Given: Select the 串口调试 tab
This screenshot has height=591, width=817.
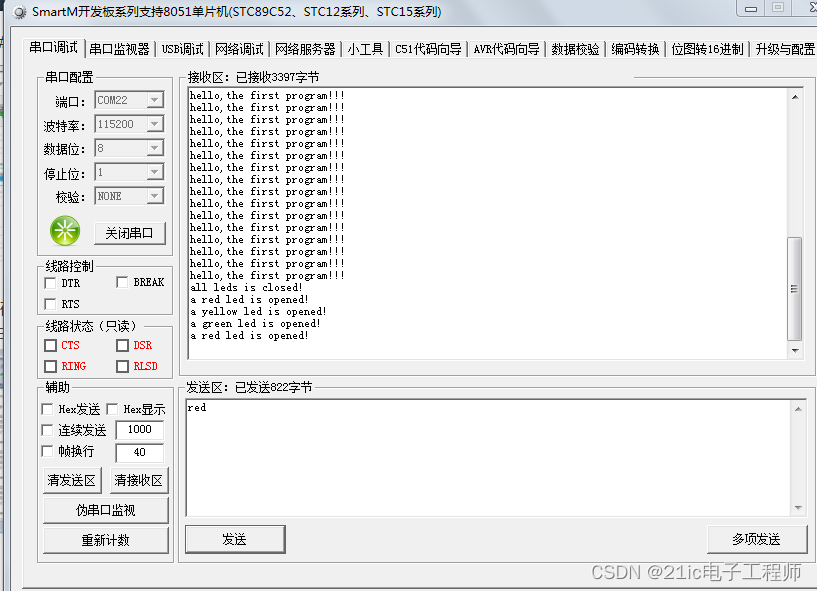Looking at the screenshot, I should click(53, 48).
